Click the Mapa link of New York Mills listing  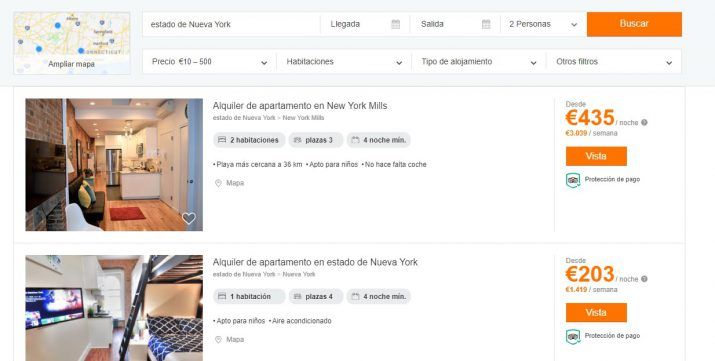235,183
